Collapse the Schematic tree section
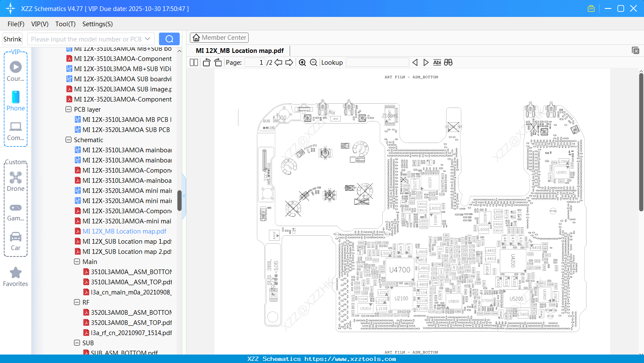This screenshot has height=363, width=644. pos(68,140)
